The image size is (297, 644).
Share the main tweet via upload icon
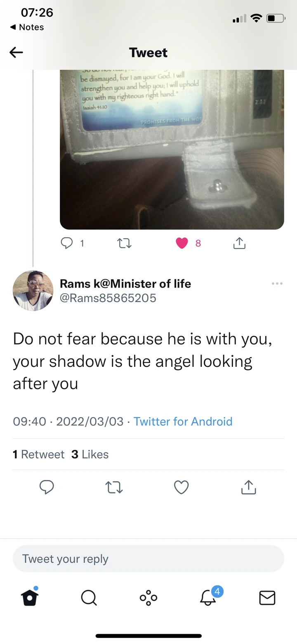click(248, 487)
